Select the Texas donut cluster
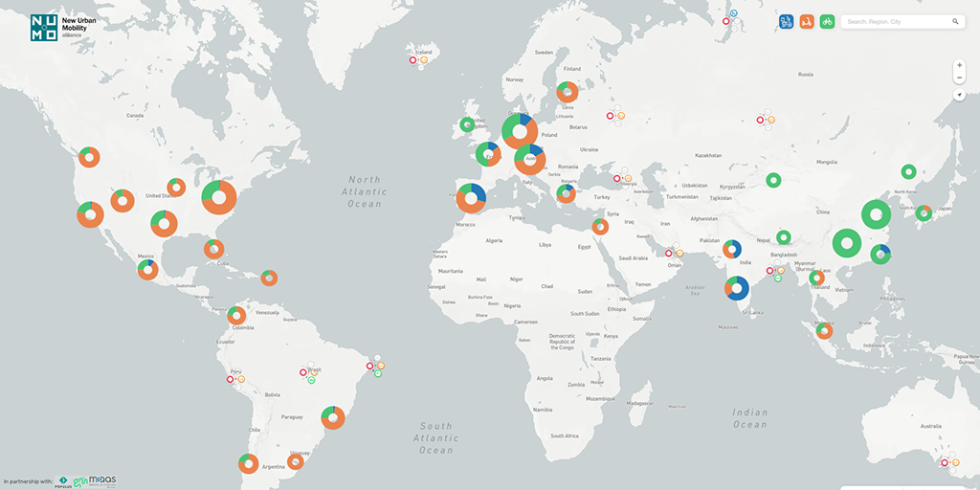 click(164, 223)
